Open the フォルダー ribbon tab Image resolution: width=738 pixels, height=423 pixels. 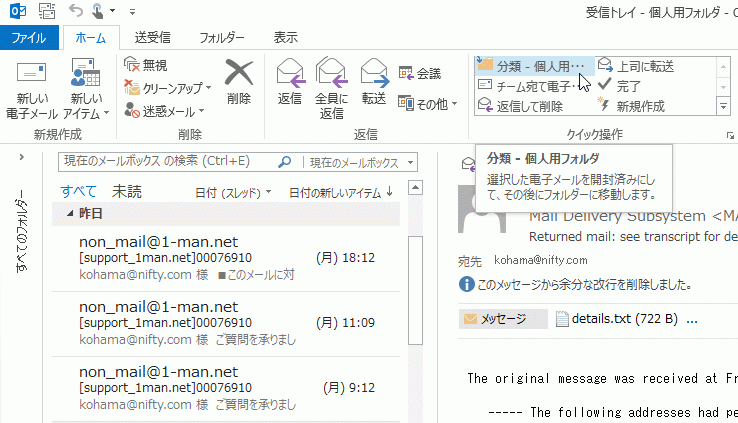pyautogui.click(x=222, y=37)
